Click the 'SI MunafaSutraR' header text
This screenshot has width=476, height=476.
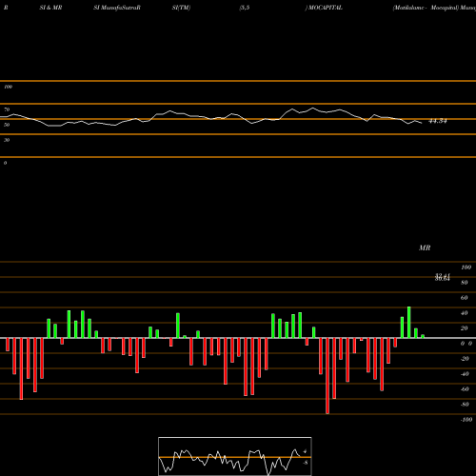pos(117,8)
